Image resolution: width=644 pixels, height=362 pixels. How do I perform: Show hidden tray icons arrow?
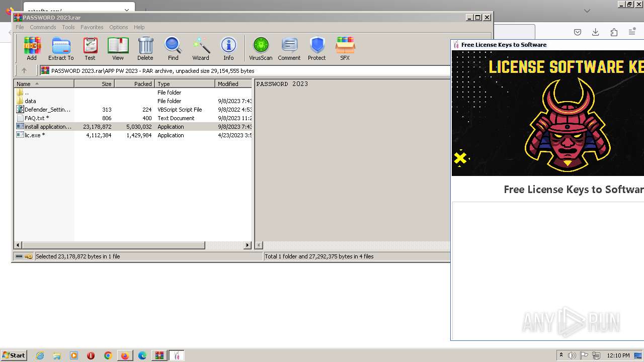[x=561, y=355]
